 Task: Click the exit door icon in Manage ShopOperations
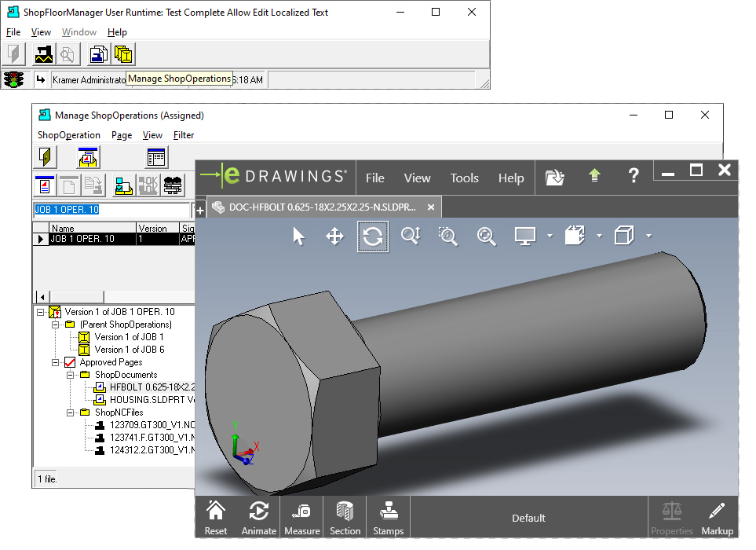tap(45, 157)
